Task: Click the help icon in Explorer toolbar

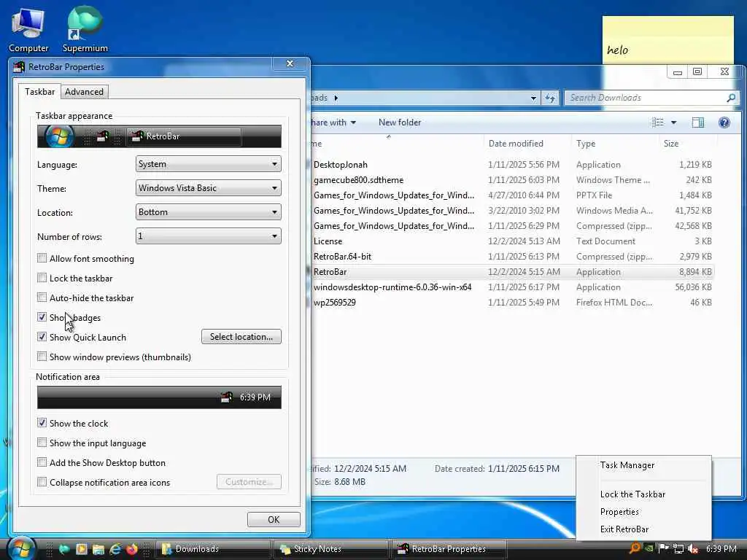Action: tap(724, 122)
